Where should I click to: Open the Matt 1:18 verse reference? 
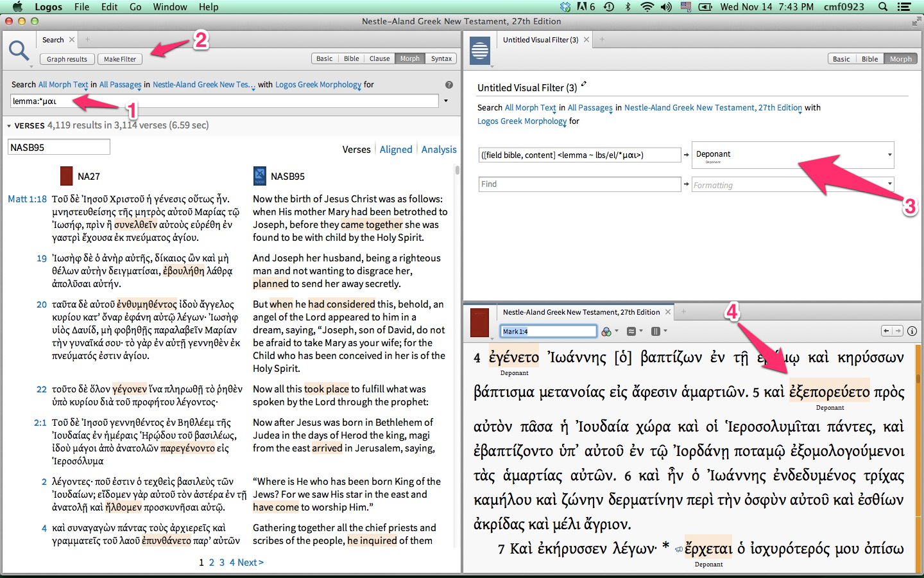(27, 199)
